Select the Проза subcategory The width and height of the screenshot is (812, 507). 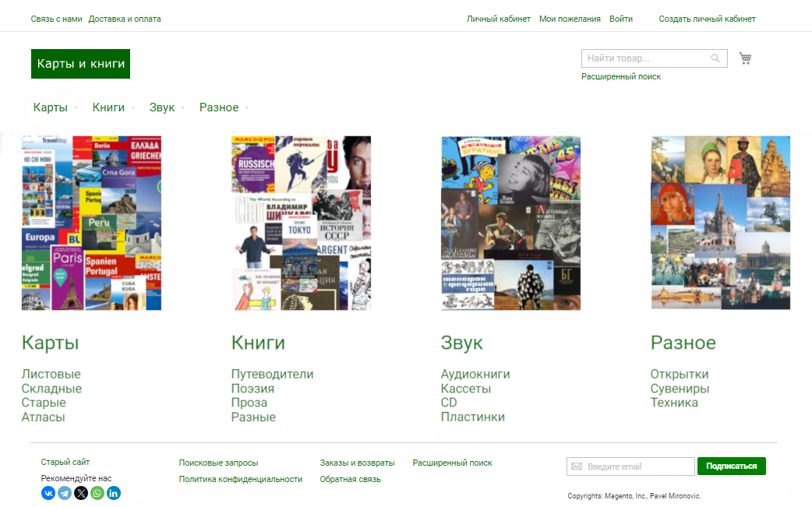point(249,403)
